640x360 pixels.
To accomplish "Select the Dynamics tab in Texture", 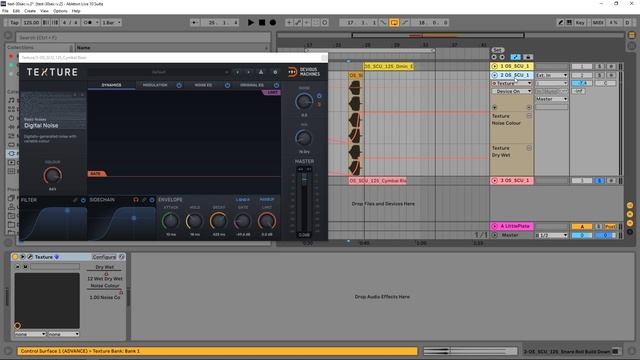I will 111,85.
